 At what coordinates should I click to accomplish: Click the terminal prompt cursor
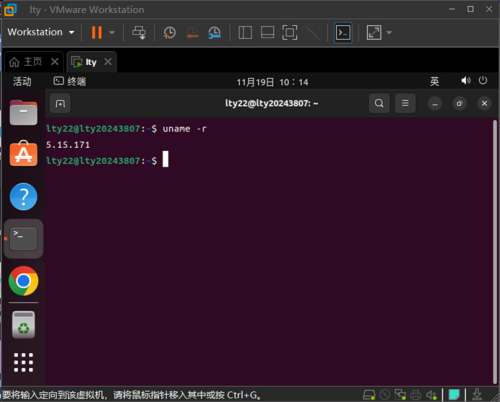165,159
